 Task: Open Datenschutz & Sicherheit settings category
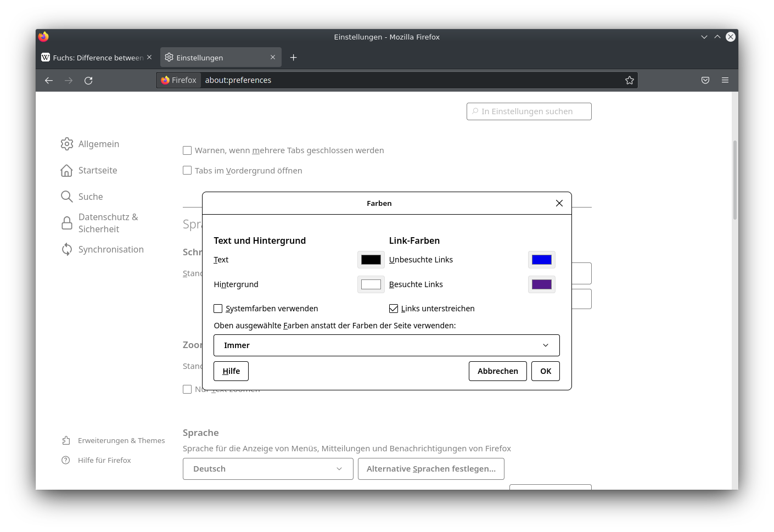108,223
